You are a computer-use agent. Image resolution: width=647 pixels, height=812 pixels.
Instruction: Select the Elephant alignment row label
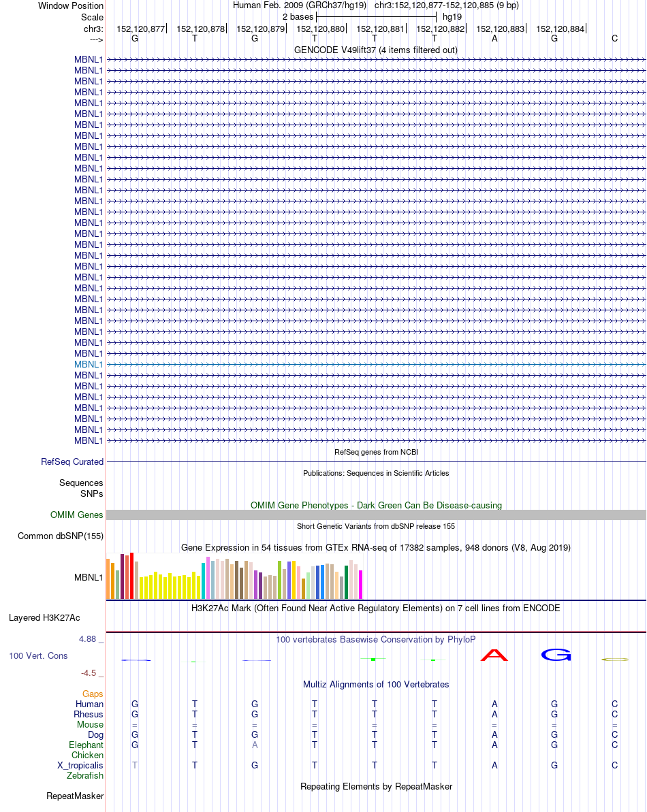[86, 745]
